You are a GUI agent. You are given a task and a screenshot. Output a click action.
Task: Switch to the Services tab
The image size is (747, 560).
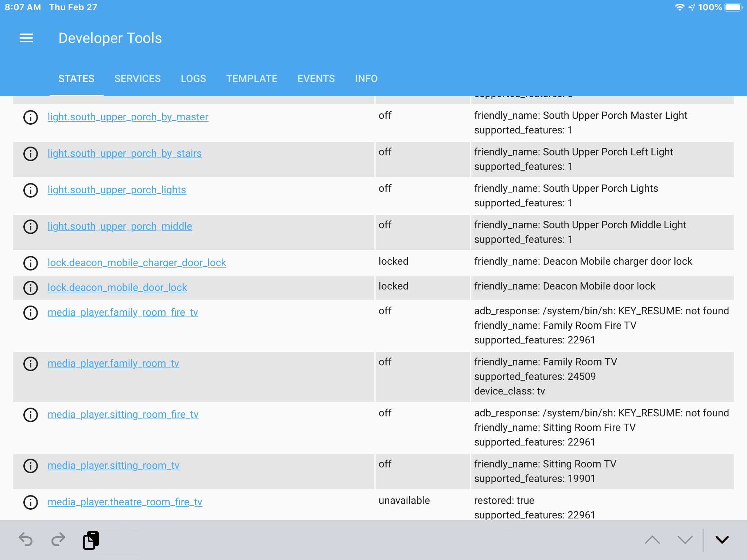138,79
